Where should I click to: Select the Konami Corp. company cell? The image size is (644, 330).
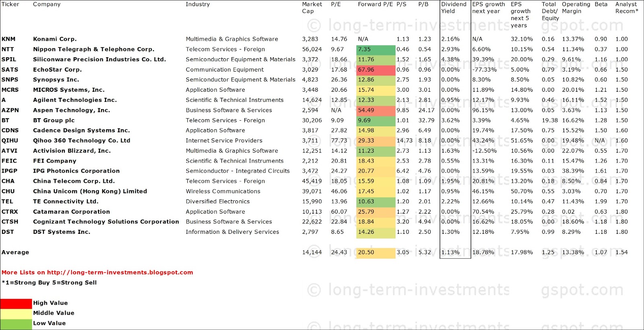pos(55,39)
